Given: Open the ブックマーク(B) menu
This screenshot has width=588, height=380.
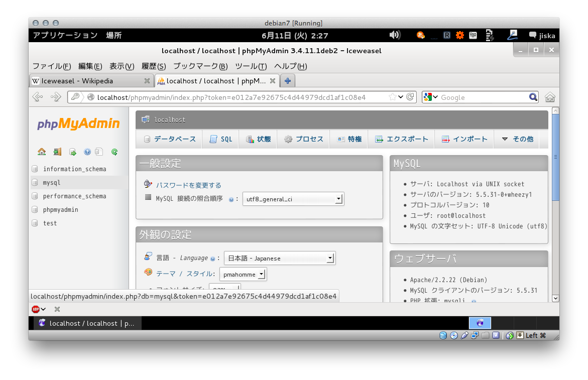Looking at the screenshot, I should (200, 66).
